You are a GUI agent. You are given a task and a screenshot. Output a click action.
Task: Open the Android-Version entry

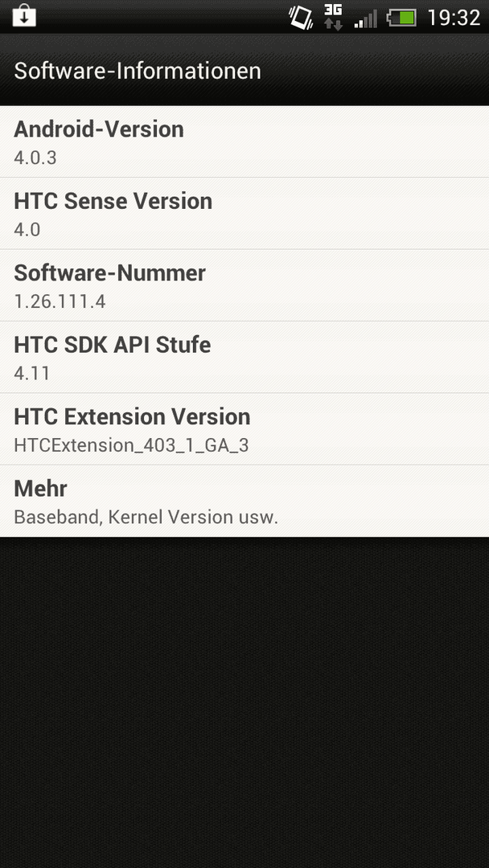pos(244,141)
